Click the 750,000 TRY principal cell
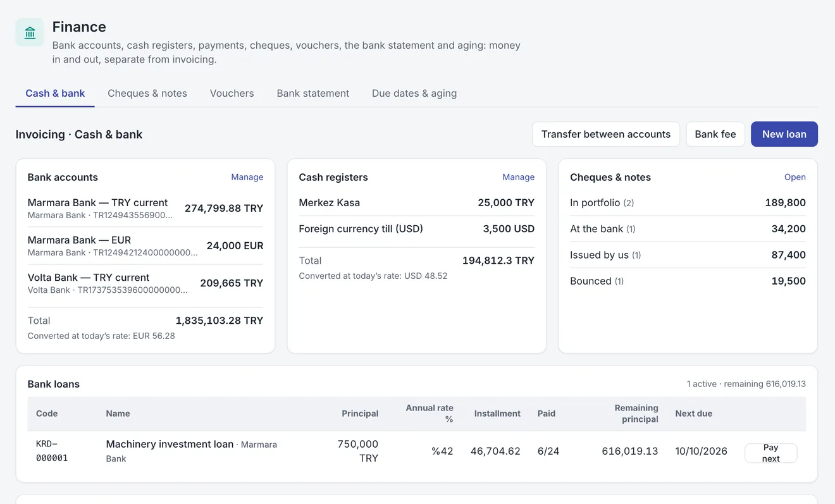835x504 pixels. (358, 451)
